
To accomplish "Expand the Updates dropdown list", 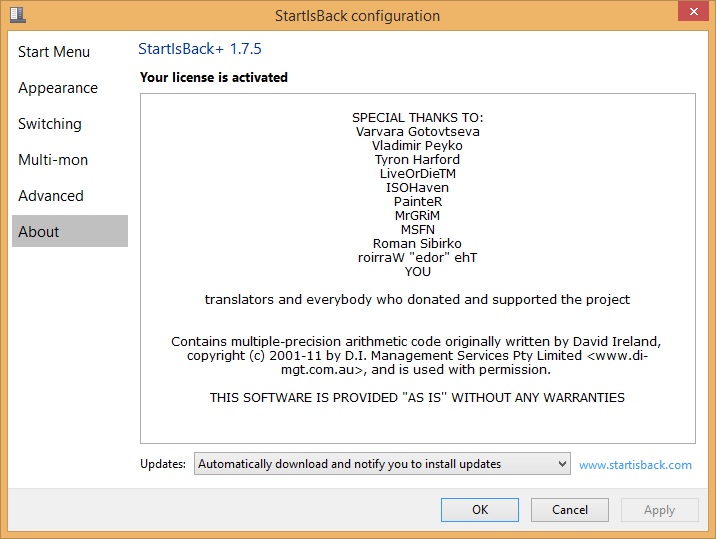I will click(x=382, y=464).
